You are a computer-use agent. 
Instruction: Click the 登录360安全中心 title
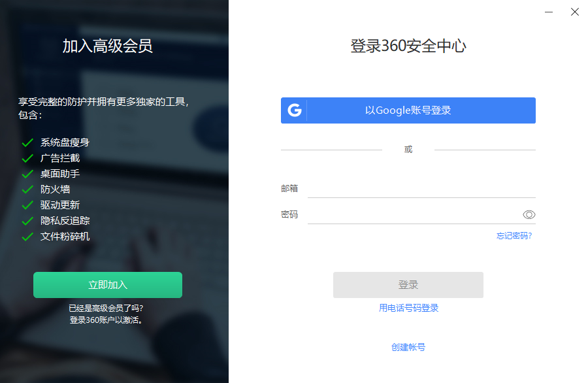(408, 46)
